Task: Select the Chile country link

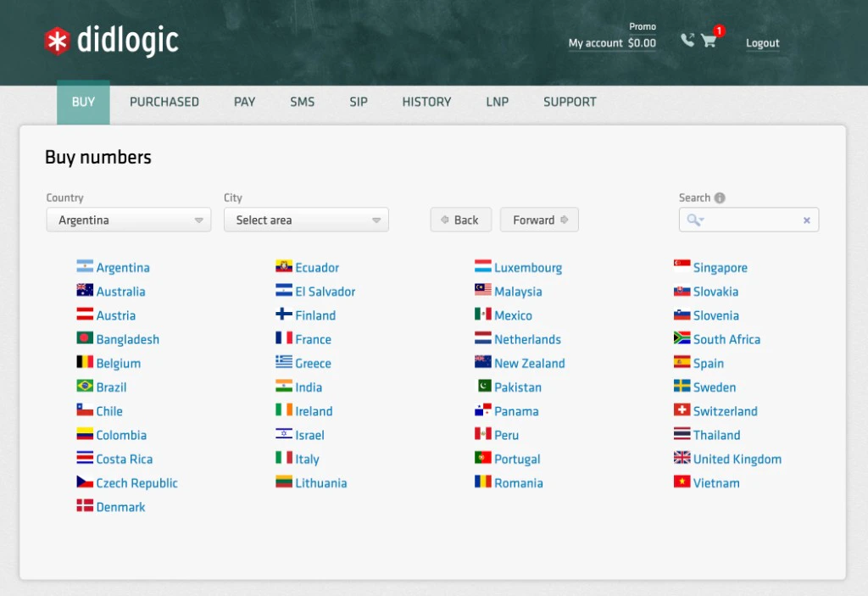Action: (109, 411)
